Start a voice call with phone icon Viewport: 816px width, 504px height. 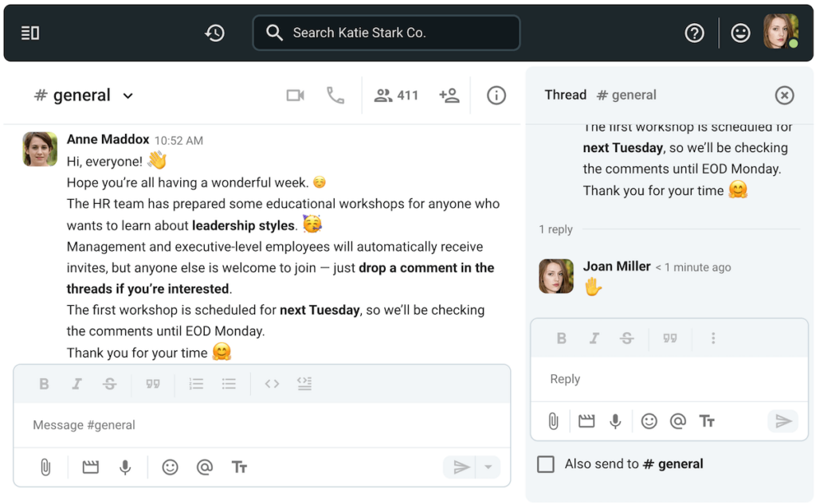335,96
